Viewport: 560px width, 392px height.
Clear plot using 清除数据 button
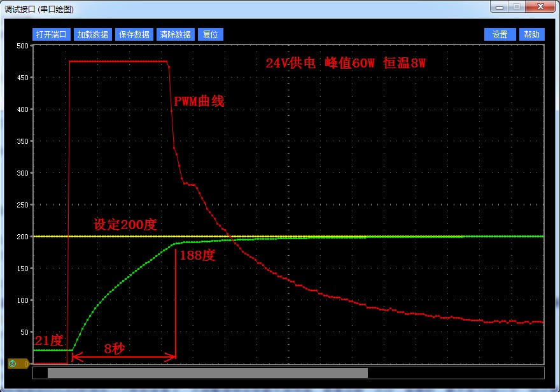click(x=176, y=34)
